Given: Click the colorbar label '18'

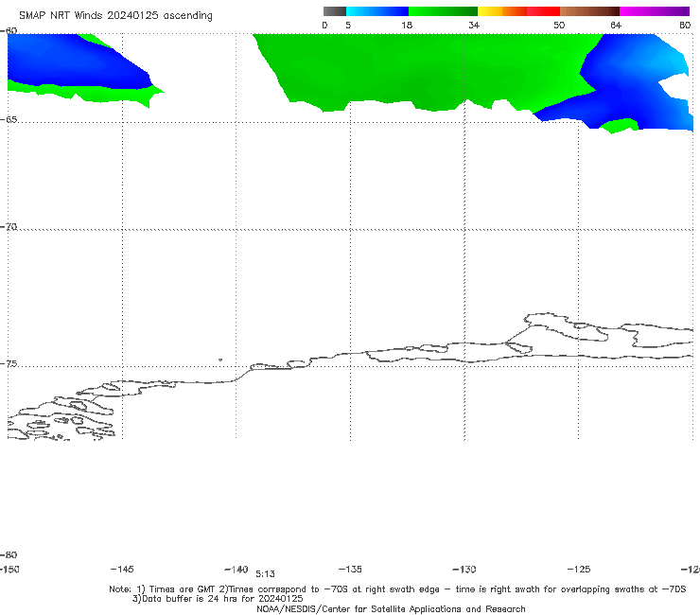Looking at the screenshot, I should coord(406,25).
